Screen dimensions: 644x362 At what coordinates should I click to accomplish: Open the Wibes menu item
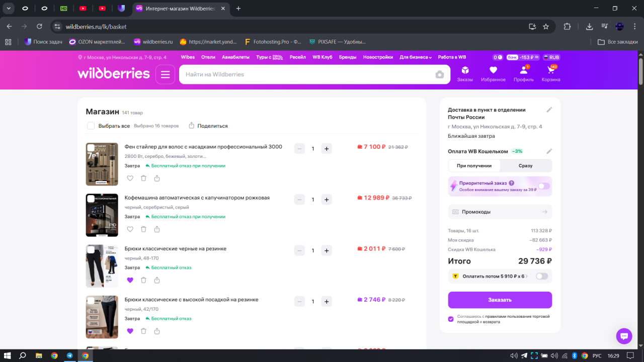point(188,57)
